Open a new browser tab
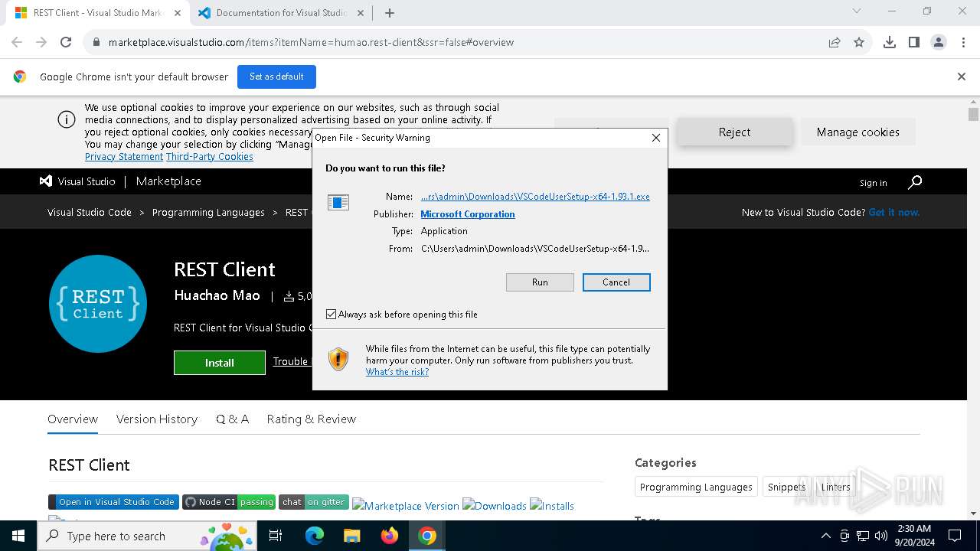980x551 pixels. (x=390, y=13)
